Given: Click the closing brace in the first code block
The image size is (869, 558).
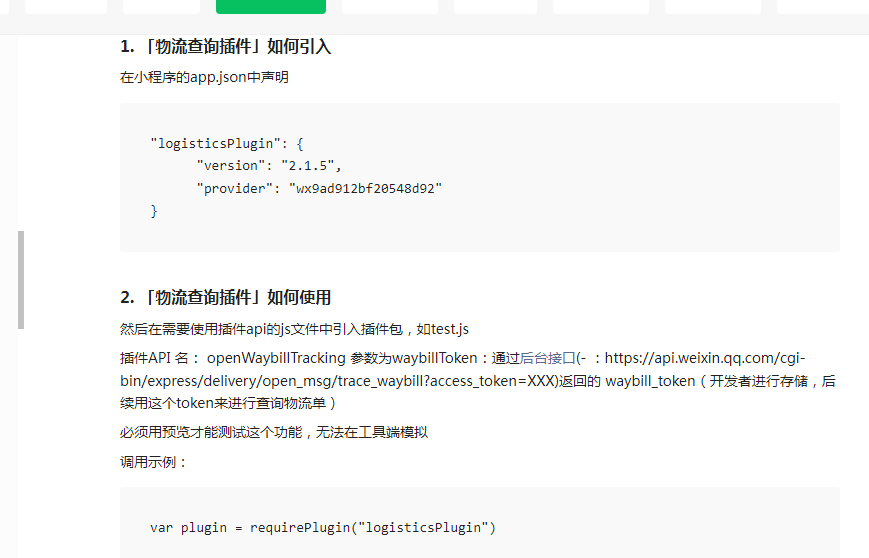Looking at the screenshot, I should coord(154,211).
